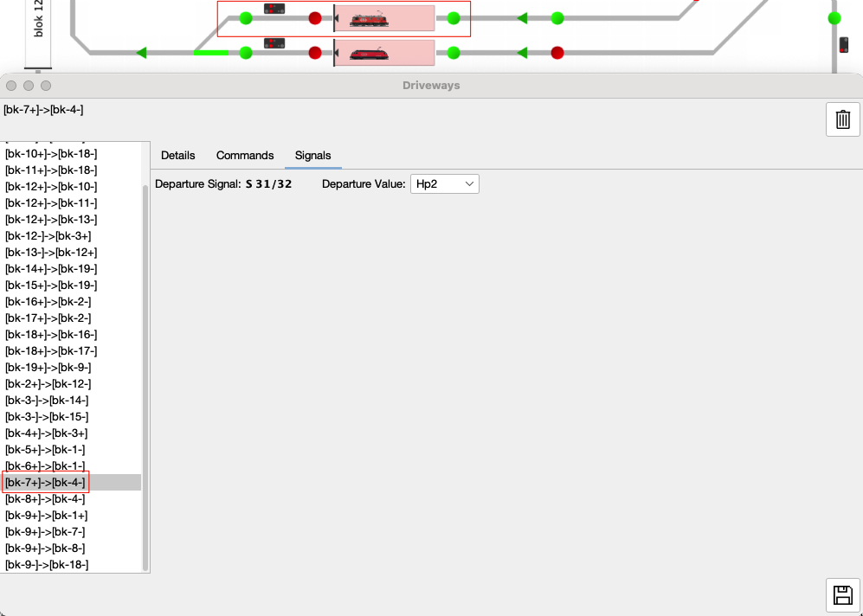
Task: Select the locomotive in the upper block
Action: [x=369, y=18]
